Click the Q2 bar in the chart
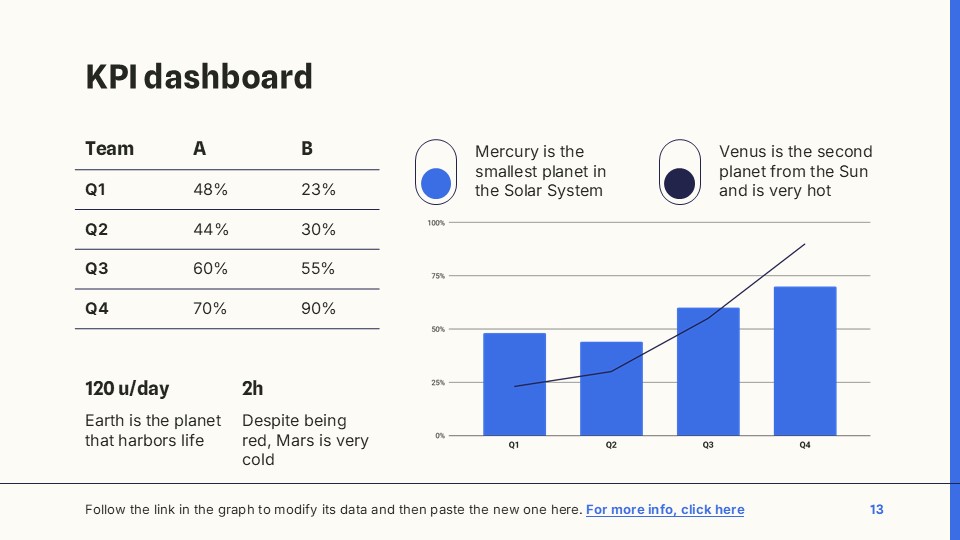Image resolution: width=960 pixels, height=540 pixels. click(611, 388)
